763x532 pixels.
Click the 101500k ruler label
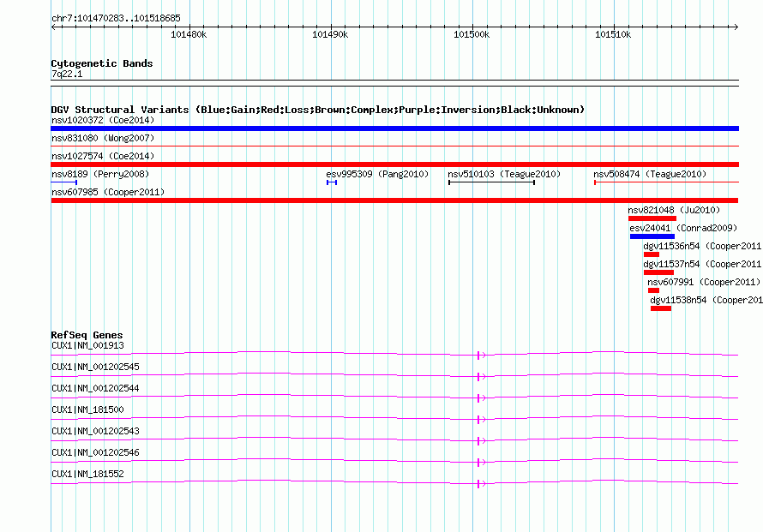click(x=472, y=34)
